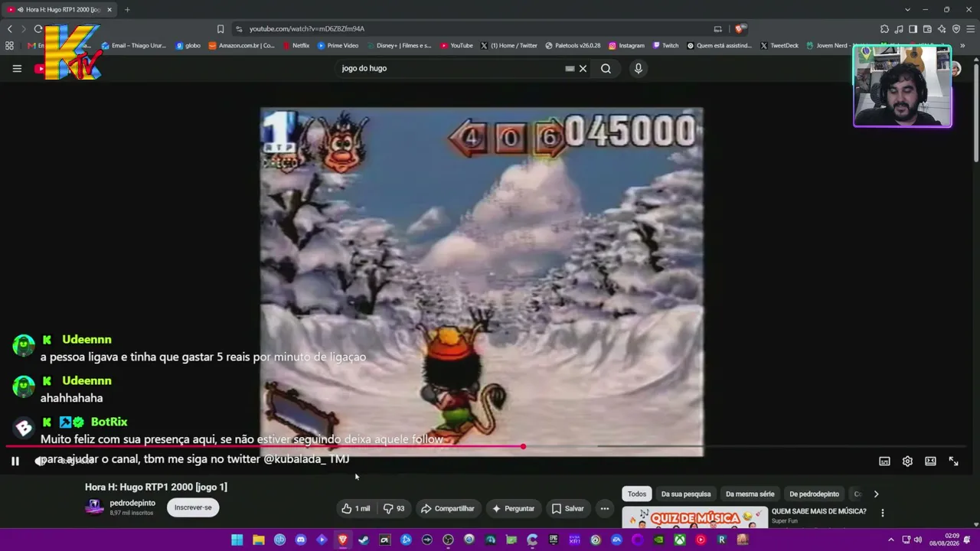Open the Instagram bookmark
Screen dimensions: 980x551
[x=626, y=45]
